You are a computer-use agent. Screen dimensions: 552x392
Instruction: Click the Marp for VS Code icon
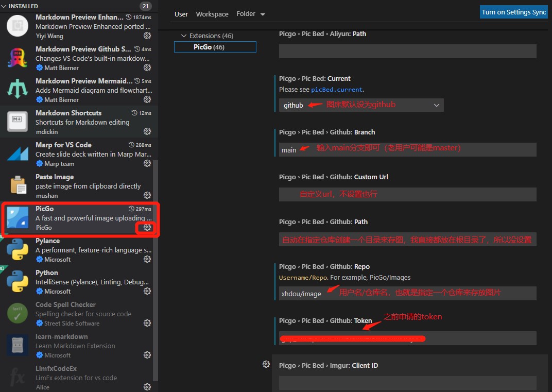[x=18, y=154]
